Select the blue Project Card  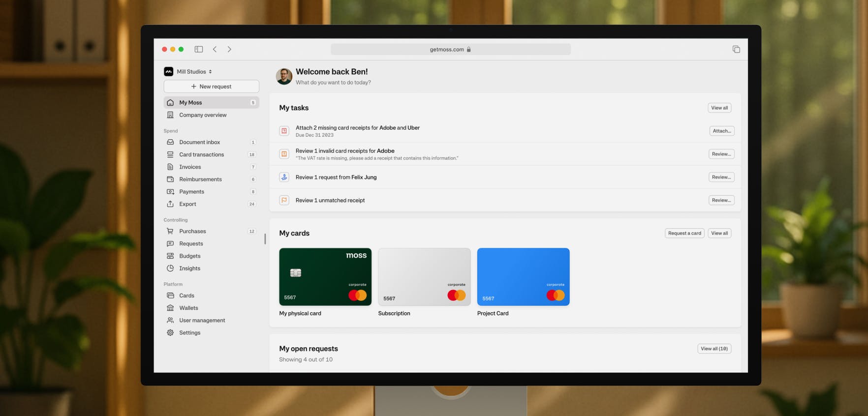[x=523, y=277]
